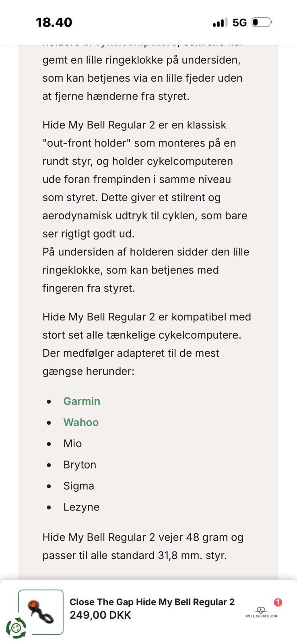This screenshot has width=297, height=644.
Task: Click the Mio list entry
Action: tap(72, 444)
